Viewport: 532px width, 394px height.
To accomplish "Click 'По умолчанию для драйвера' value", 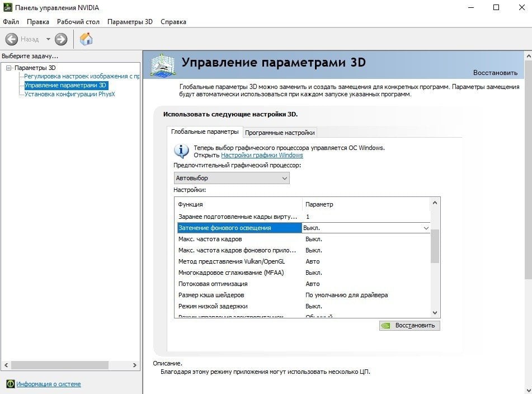I will pos(346,295).
